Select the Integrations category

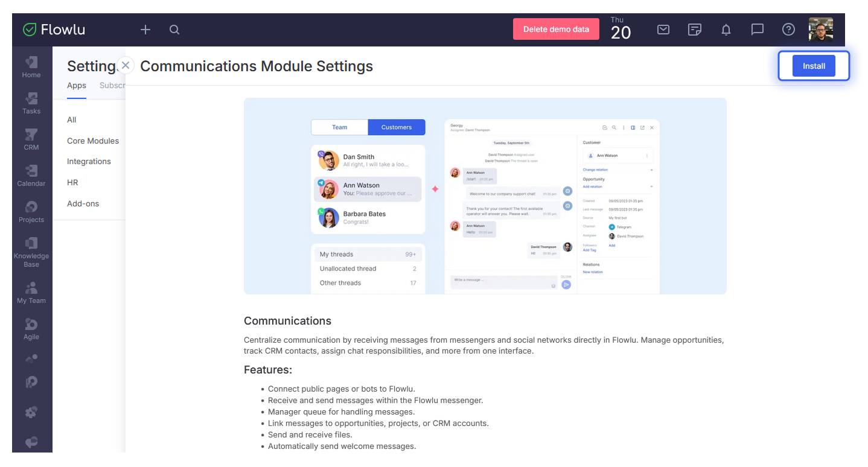(89, 161)
